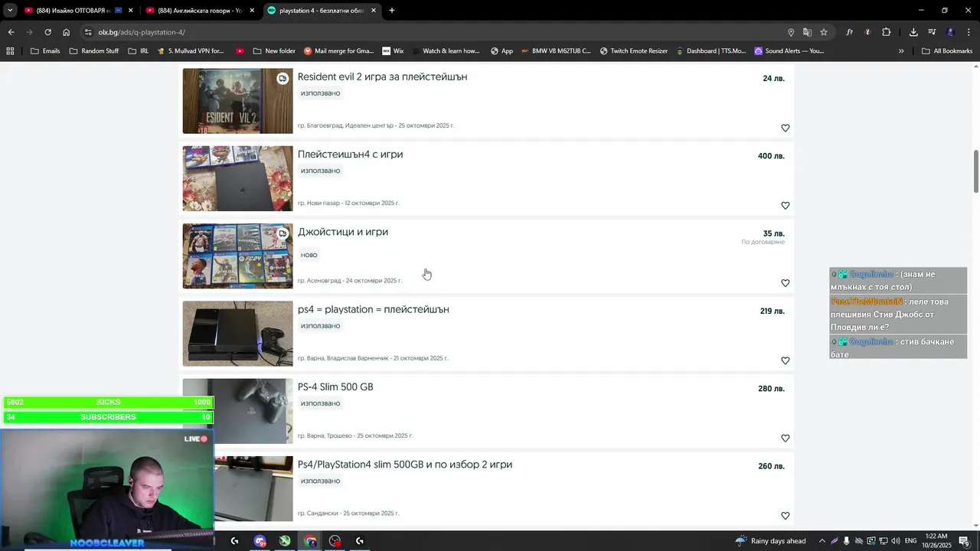Close the playstation 4 olx tab
980x551 pixels.
[x=374, y=11]
